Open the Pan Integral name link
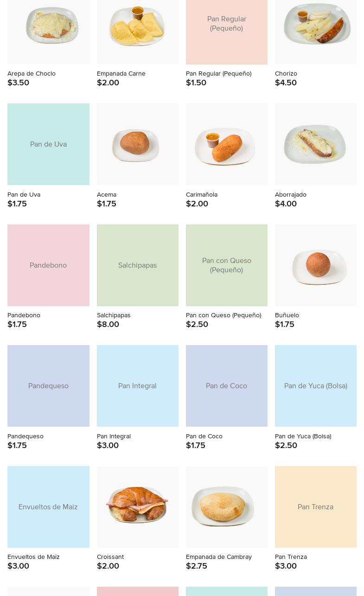Image resolution: width=364 pixels, height=596 pixels. click(x=114, y=436)
